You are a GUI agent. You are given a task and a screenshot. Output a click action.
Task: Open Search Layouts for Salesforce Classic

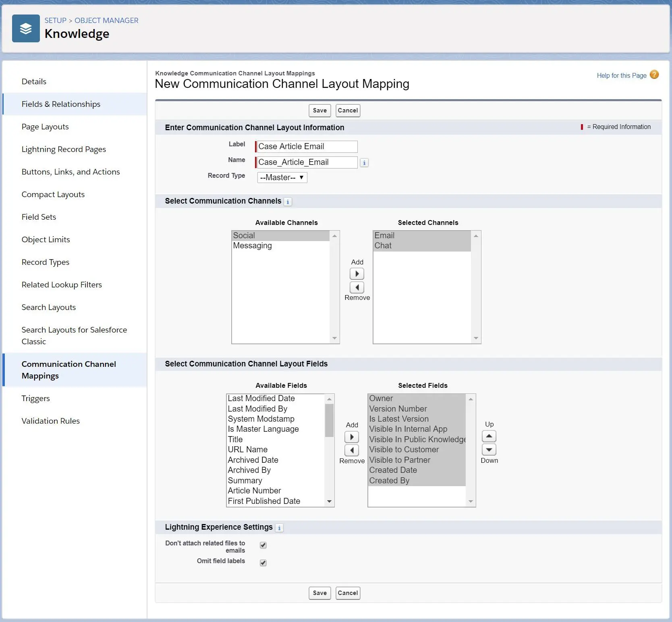click(x=75, y=335)
